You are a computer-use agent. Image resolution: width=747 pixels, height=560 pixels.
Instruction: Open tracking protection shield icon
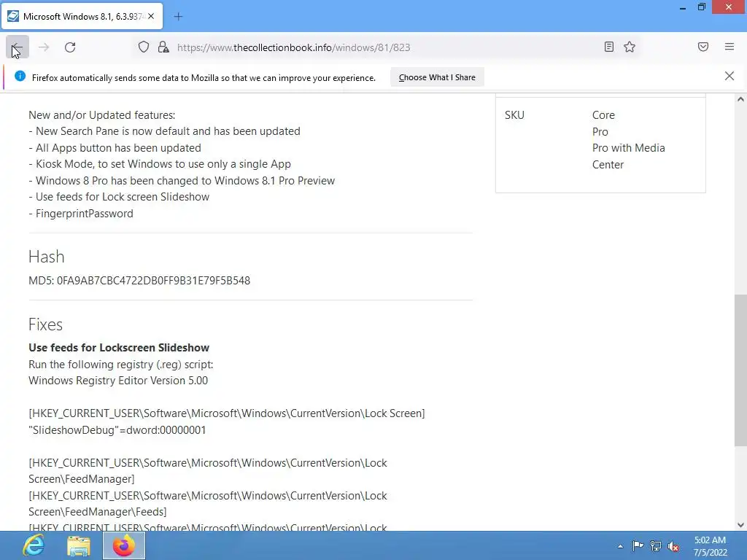(x=144, y=47)
